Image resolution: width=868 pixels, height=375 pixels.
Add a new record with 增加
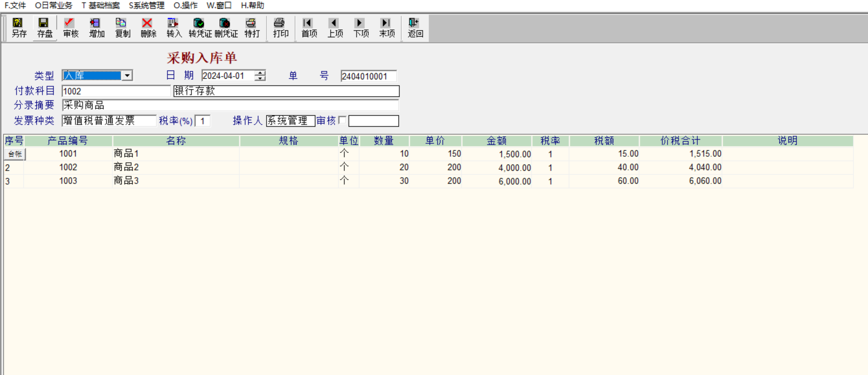click(96, 28)
